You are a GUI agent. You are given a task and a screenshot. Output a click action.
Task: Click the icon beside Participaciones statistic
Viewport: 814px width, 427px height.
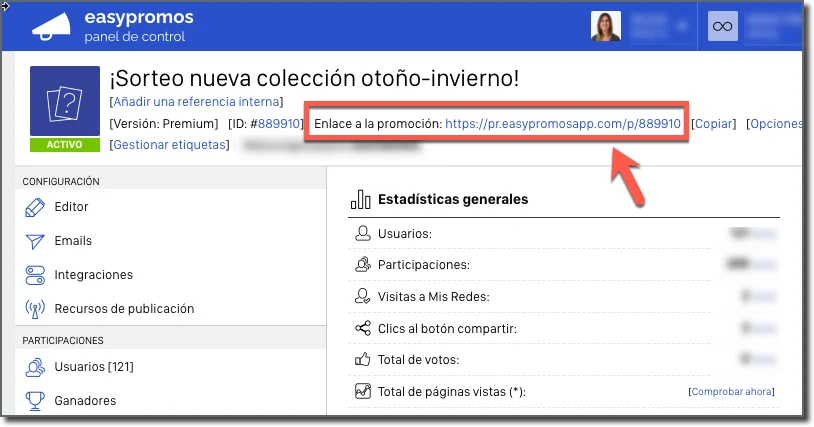(x=363, y=265)
